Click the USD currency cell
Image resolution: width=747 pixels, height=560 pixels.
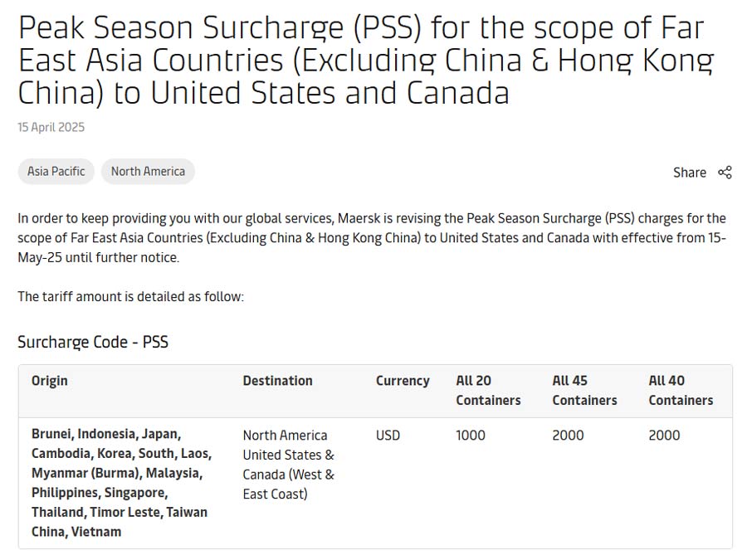tap(388, 436)
